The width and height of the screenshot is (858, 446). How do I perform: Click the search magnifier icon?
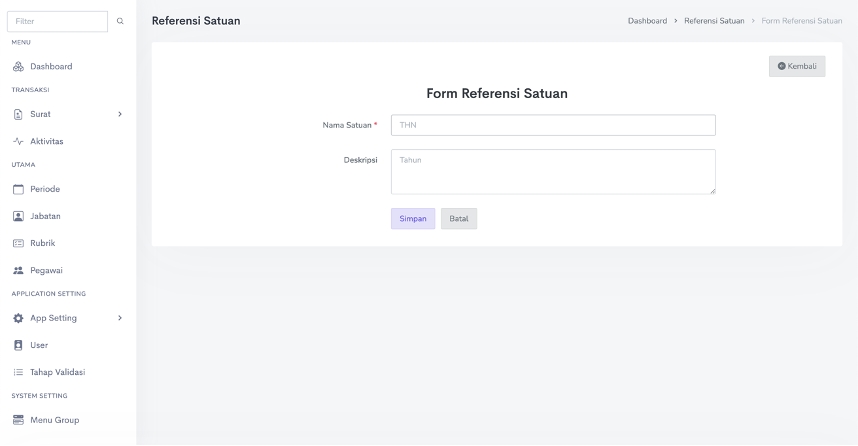click(x=121, y=21)
